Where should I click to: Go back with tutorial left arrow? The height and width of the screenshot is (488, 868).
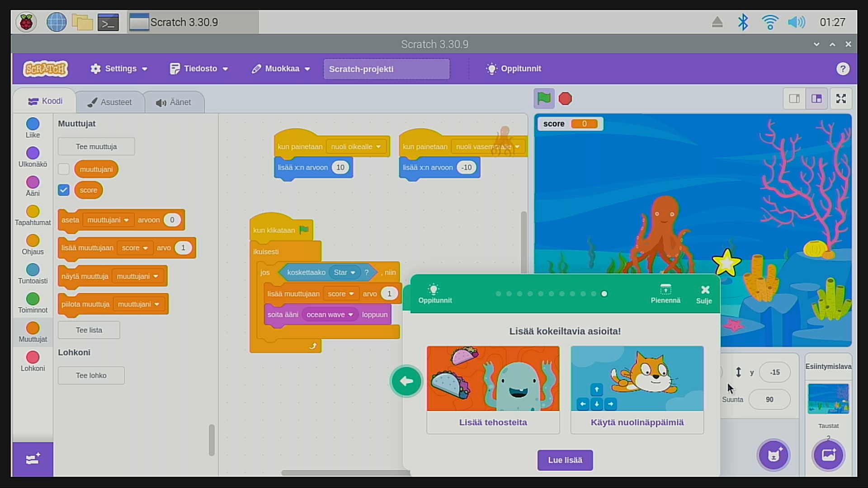[x=406, y=381]
